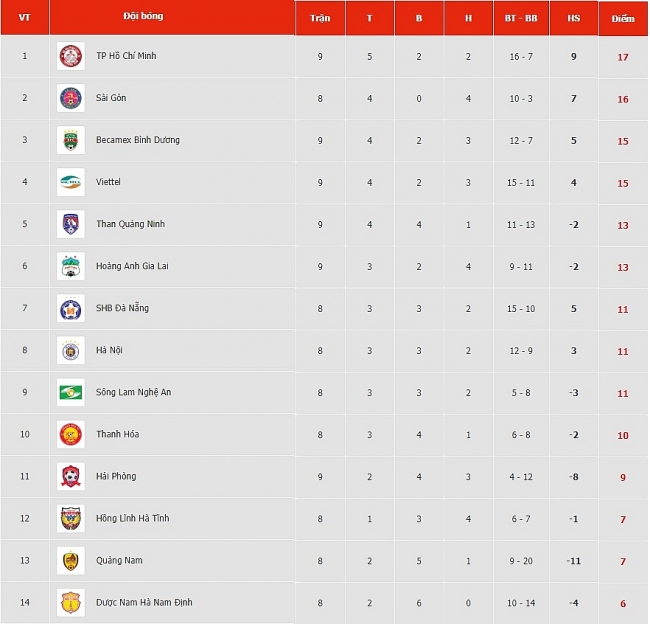The width and height of the screenshot is (650, 624).
Task: Click the Quảng Nam team crest
Action: (x=71, y=561)
